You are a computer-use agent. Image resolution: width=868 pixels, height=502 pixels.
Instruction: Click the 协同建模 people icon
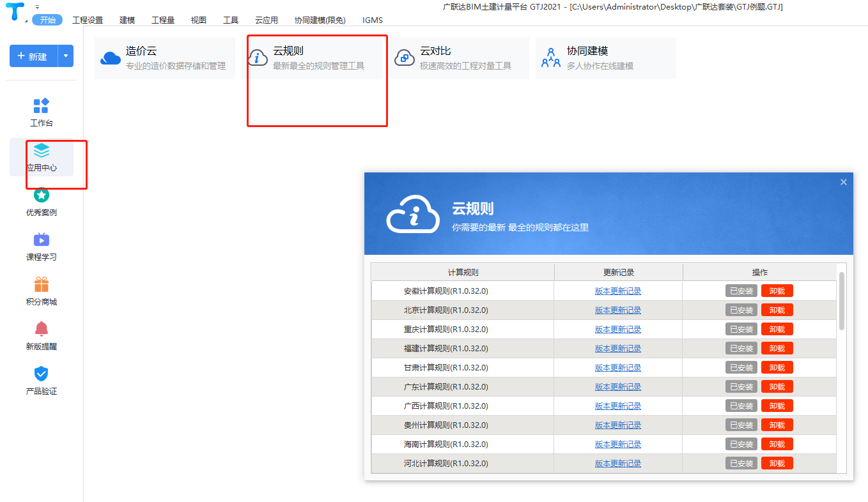[x=551, y=58]
